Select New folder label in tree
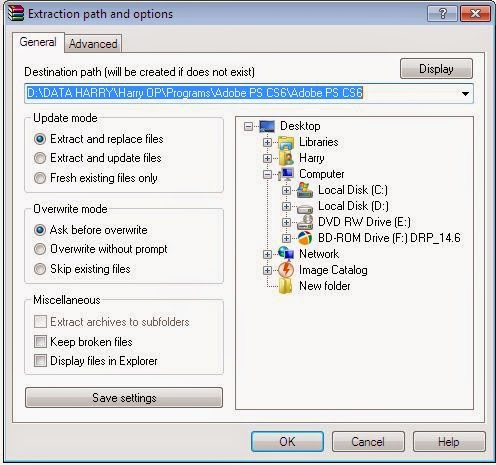Viewport: 496px width, 465px height. pyautogui.click(x=325, y=286)
